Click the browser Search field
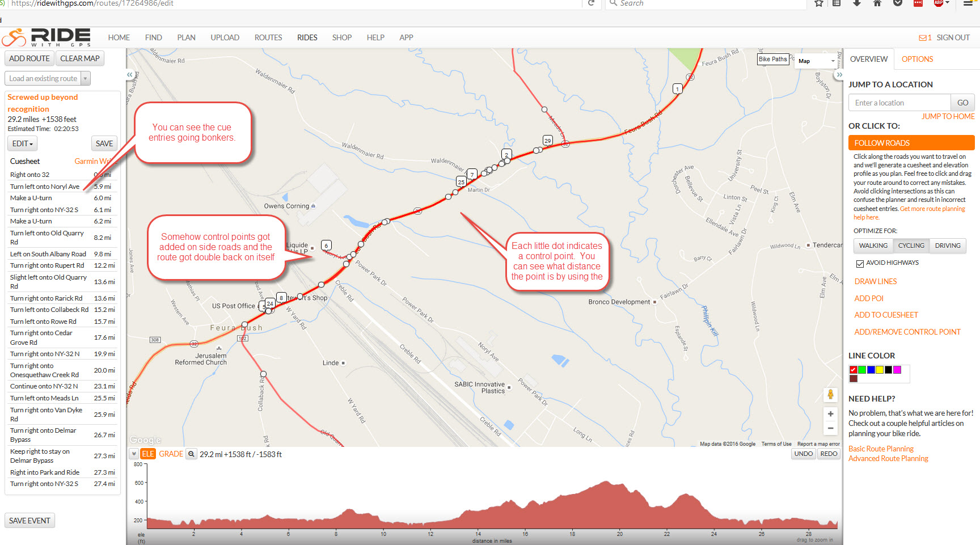The height and width of the screenshot is (545, 980). (706, 3)
